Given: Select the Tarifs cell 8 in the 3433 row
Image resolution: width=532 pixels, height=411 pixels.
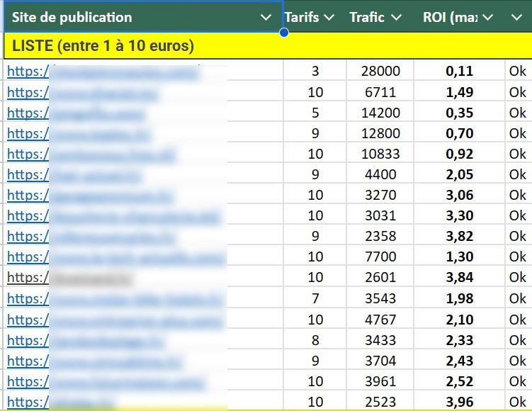Looking at the screenshot, I should pyautogui.click(x=315, y=340).
